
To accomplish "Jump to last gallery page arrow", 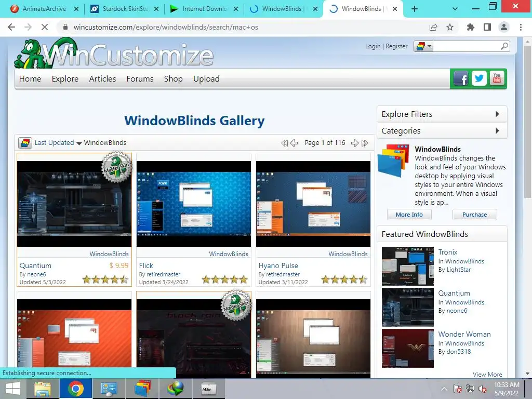I will point(365,143).
